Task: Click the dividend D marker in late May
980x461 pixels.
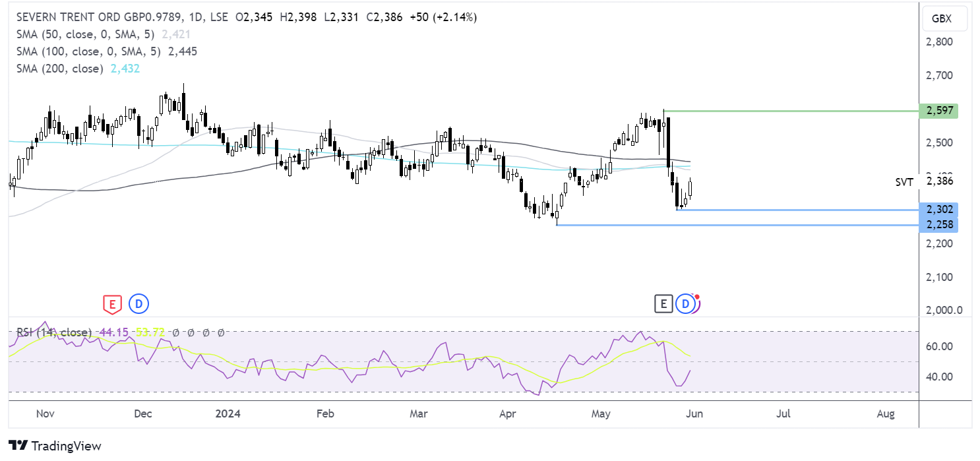Action: click(x=686, y=304)
